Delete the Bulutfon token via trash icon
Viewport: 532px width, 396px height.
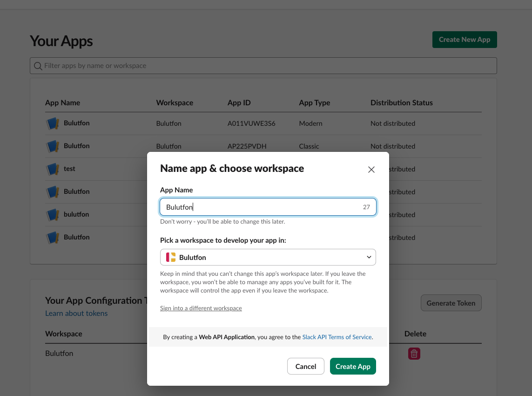[x=414, y=354]
